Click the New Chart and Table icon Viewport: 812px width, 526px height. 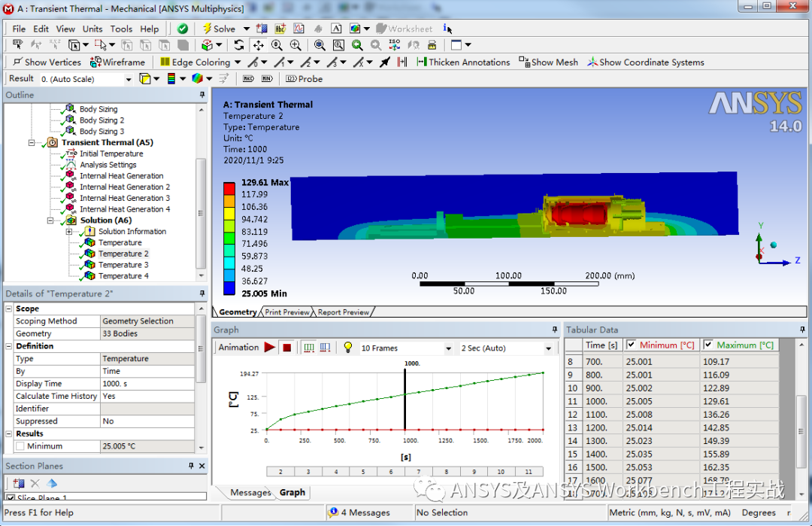click(x=298, y=29)
